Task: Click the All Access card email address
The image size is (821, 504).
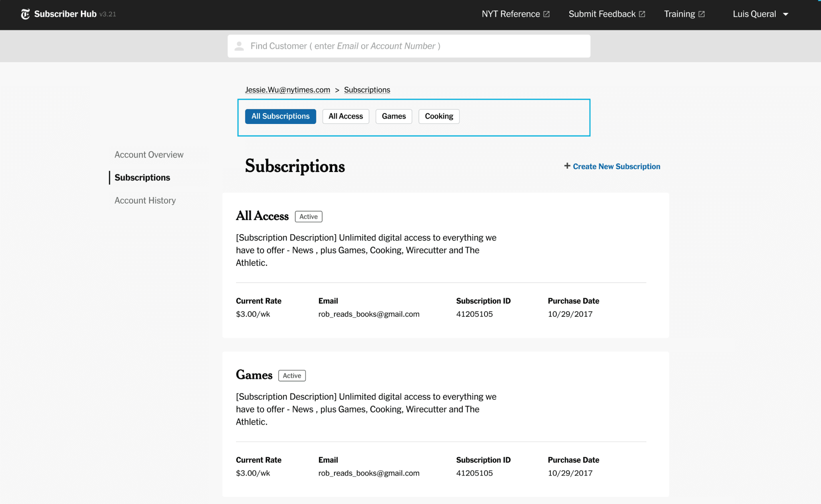Action: pyautogui.click(x=369, y=314)
